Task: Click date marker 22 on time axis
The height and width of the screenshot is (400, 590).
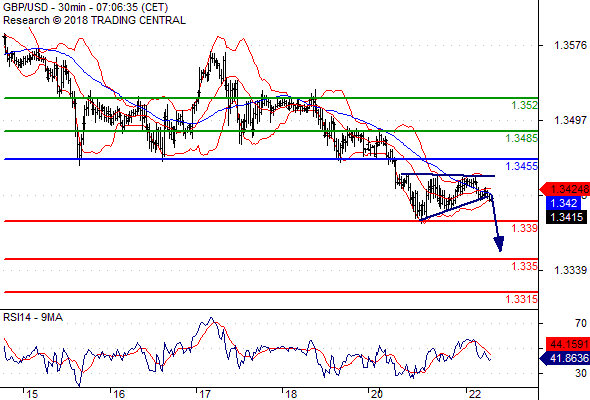Action: click(x=474, y=394)
